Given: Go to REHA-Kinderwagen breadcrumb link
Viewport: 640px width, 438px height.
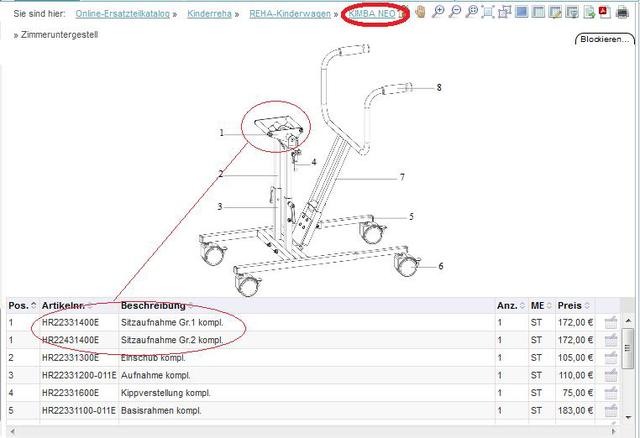Looking at the screenshot, I should point(290,14).
